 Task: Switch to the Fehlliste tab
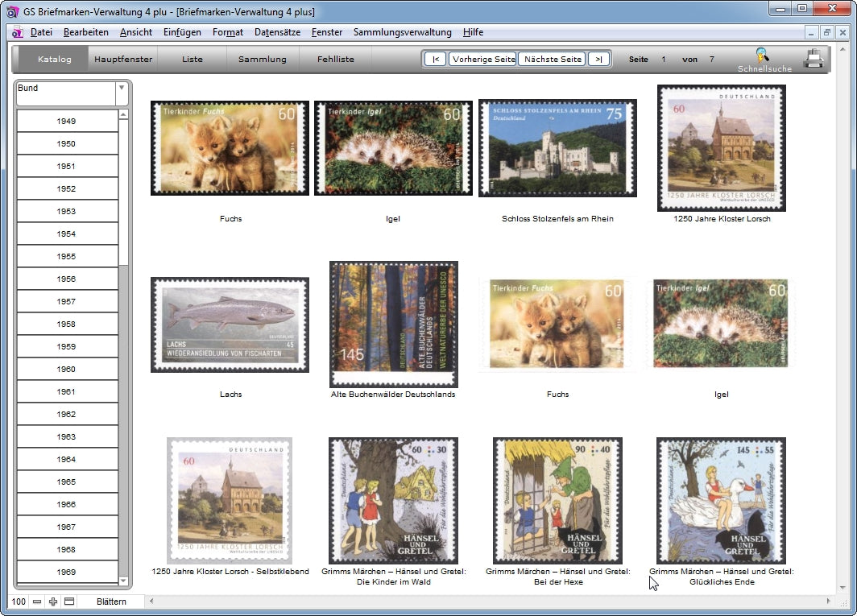[335, 59]
